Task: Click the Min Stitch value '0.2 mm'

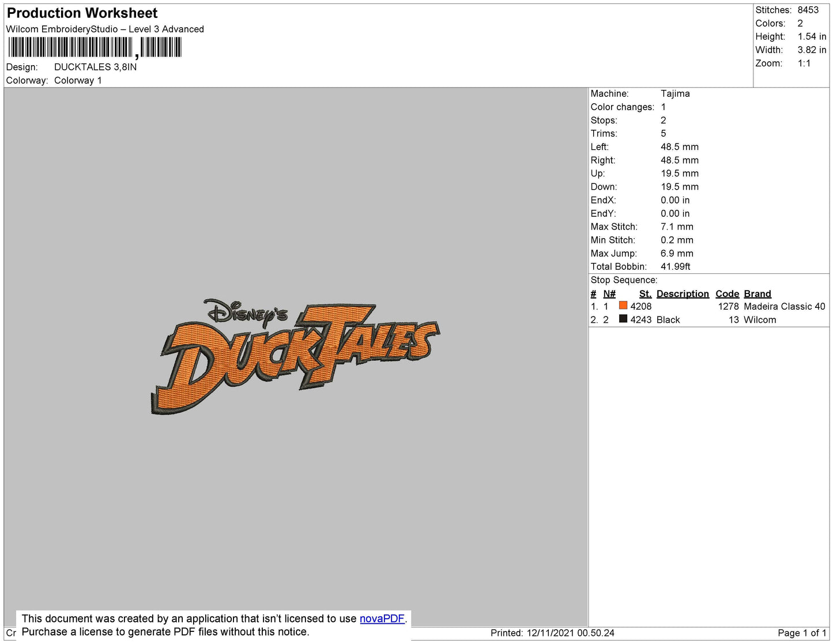Action: point(677,240)
